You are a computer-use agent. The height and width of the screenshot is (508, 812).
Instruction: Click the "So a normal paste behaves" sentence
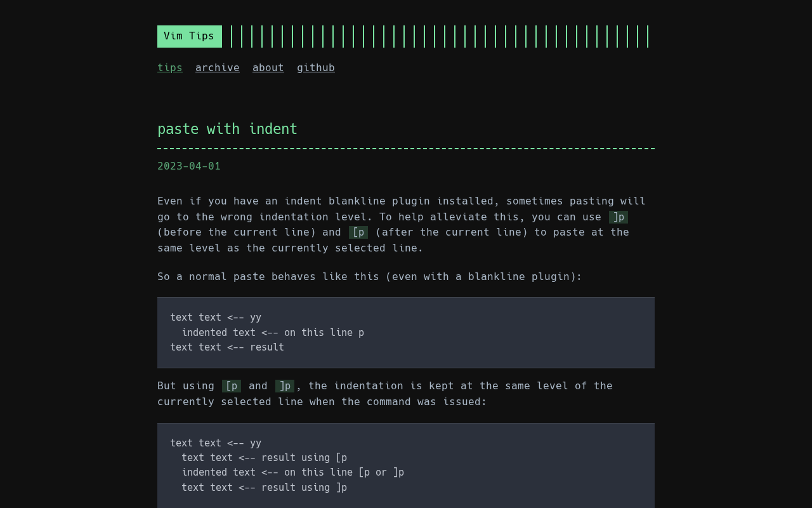[x=369, y=277]
